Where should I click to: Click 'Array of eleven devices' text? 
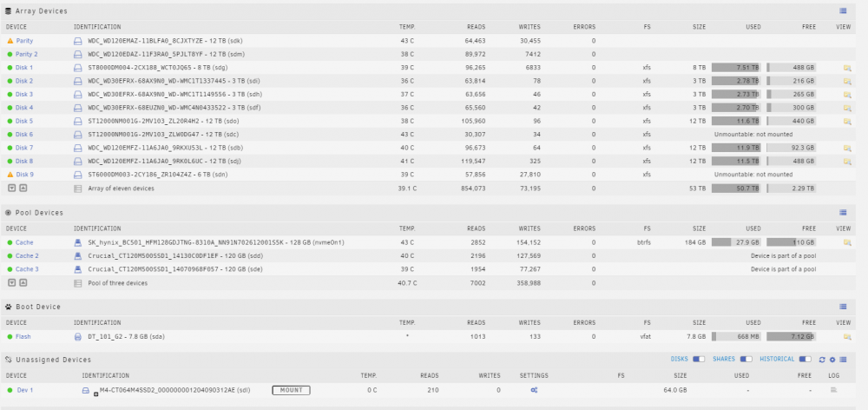point(121,188)
